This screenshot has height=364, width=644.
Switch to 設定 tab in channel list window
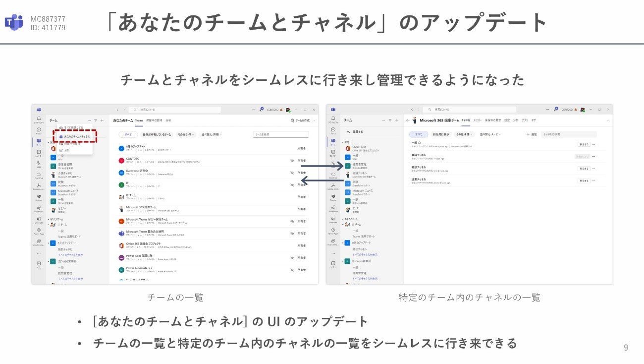(507, 120)
